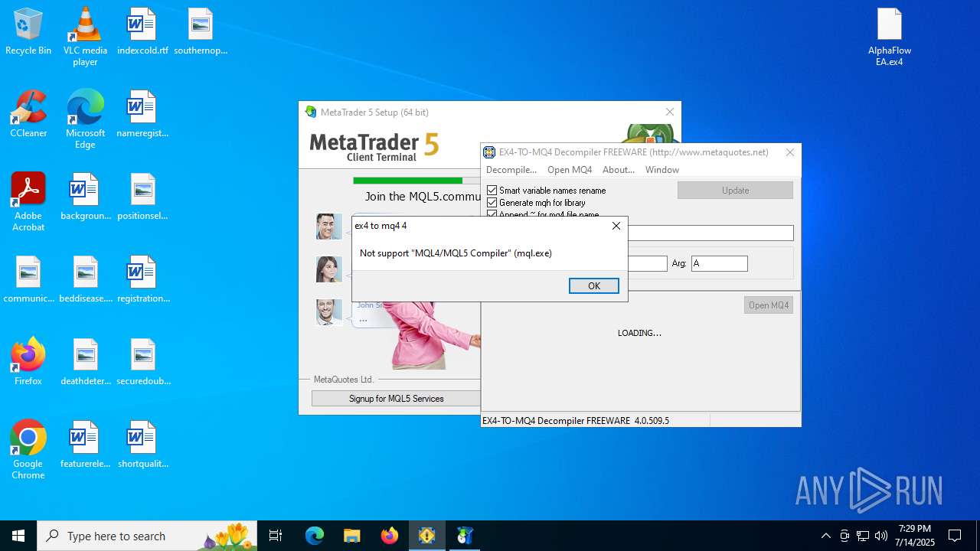Screen dimensions: 980x551
Task: Open the clock showing 7:29 PM
Action: tap(915, 536)
